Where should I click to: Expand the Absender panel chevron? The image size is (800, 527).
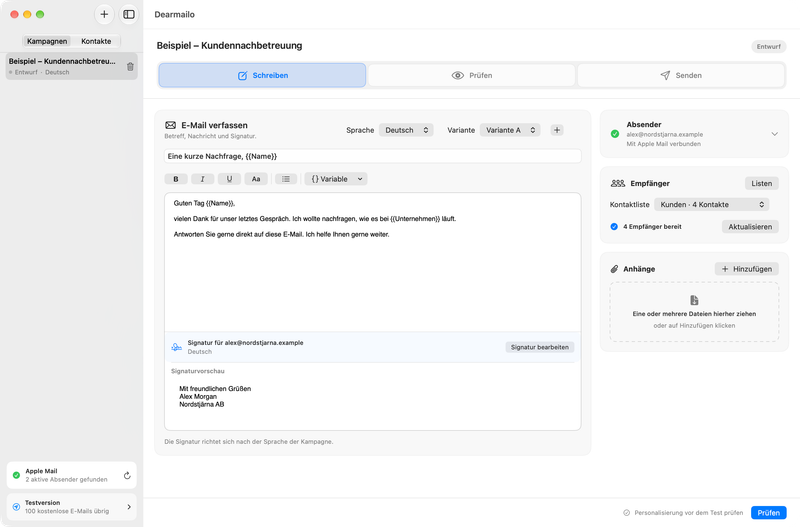coord(774,134)
